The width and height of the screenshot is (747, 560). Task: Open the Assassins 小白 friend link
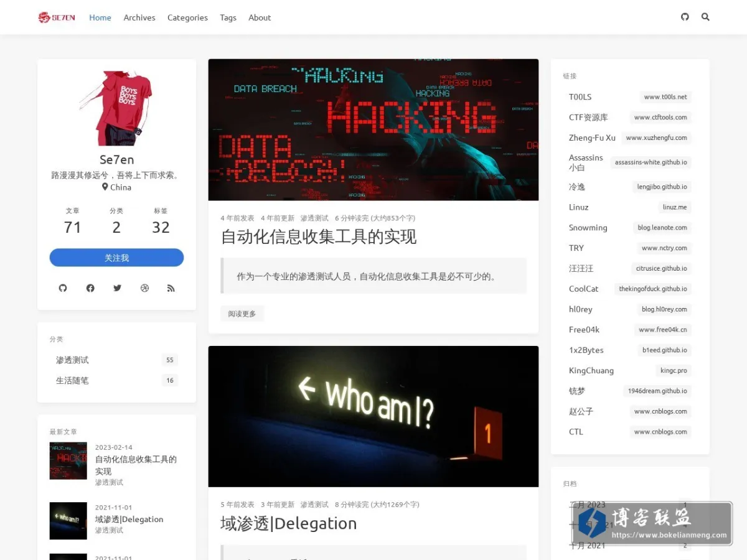point(630,162)
